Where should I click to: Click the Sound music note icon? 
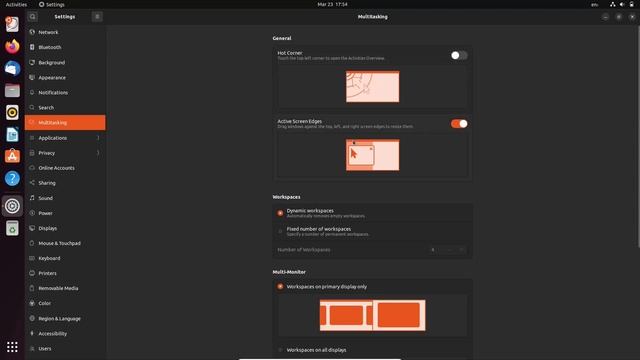pos(32,198)
